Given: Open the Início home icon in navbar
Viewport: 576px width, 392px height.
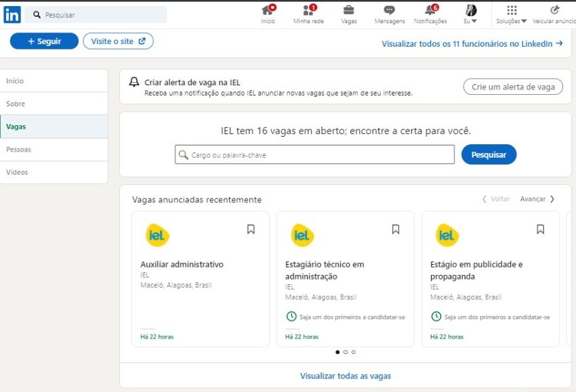Looking at the screenshot, I should point(268,11).
